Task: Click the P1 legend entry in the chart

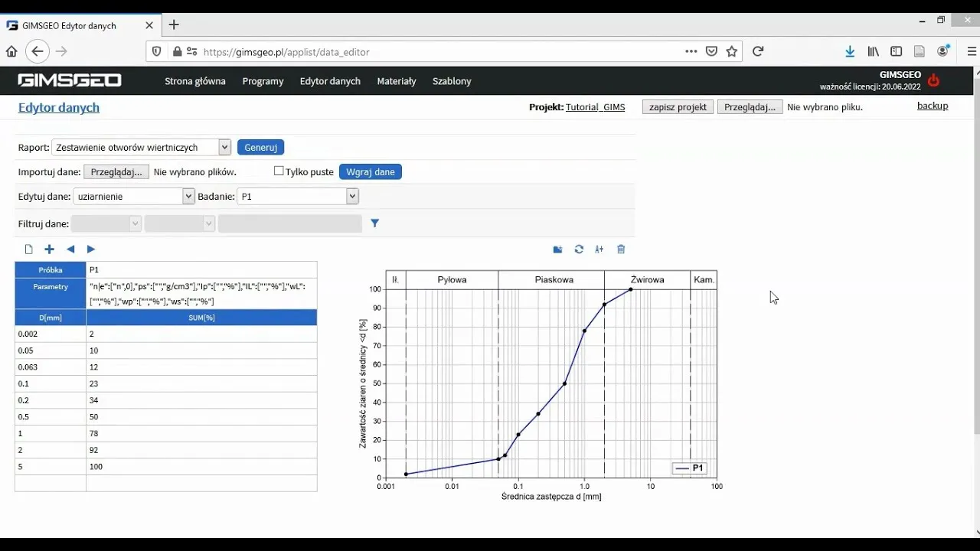Action: pos(690,468)
